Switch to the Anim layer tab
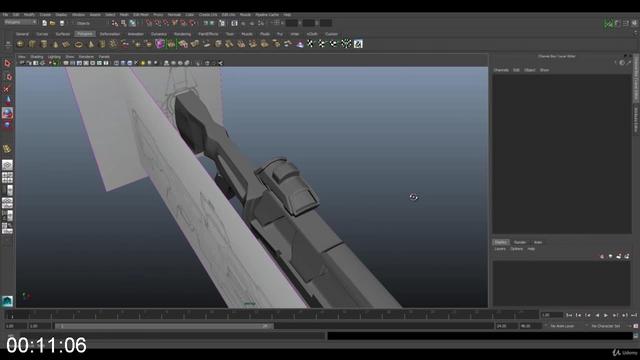The image size is (640, 360). click(x=538, y=242)
